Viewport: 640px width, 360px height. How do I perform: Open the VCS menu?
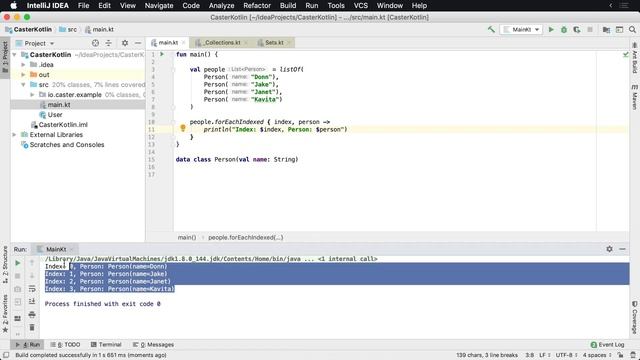(x=360, y=6)
